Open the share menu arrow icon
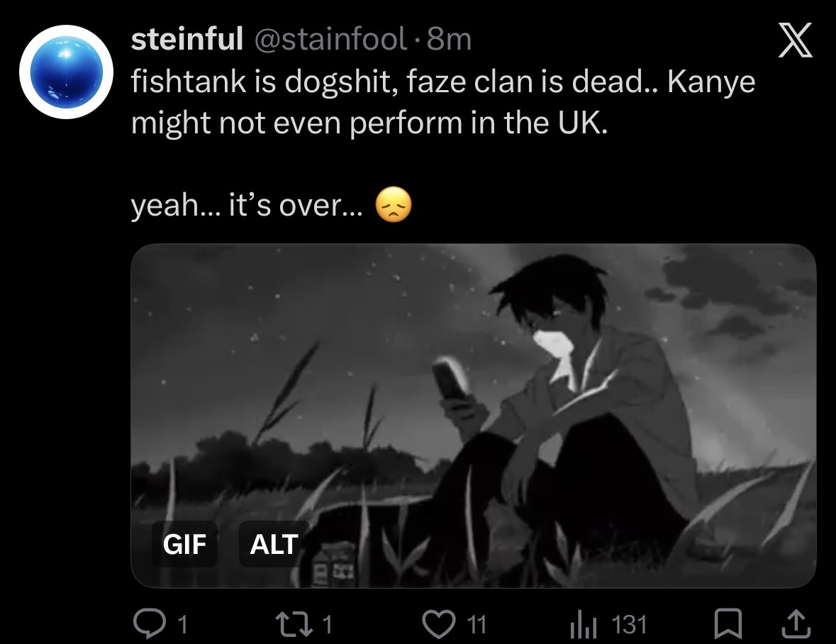 pyautogui.click(x=796, y=623)
